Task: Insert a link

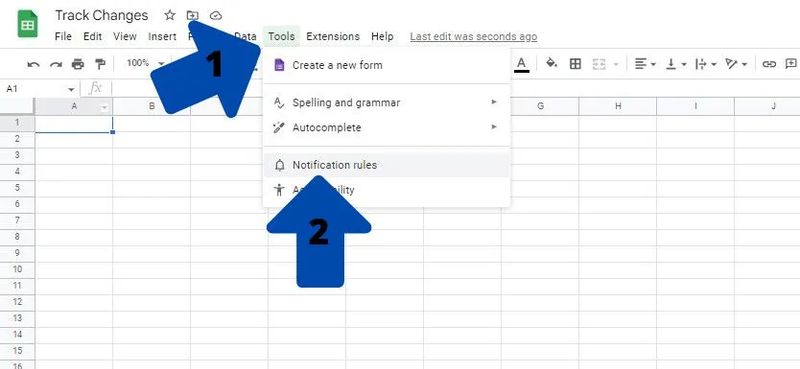Action: coord(769,64)
